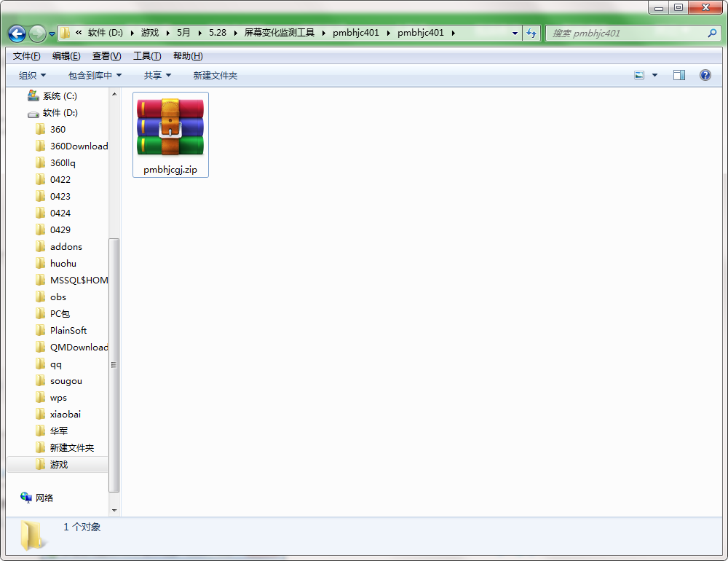Open the 文件(F) menu

coord(26,56)
